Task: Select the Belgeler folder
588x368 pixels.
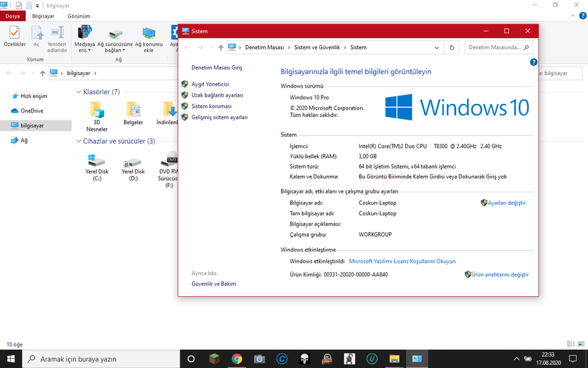Action: (x=133, y=114)
